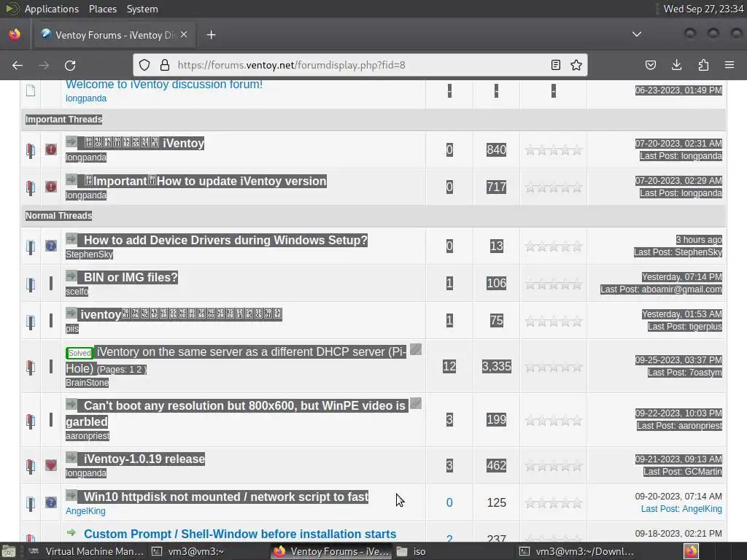The height and width of the screenshot is (560, 747).
Task: Open the Firefox hamburger menu
Action: point(729,65)
